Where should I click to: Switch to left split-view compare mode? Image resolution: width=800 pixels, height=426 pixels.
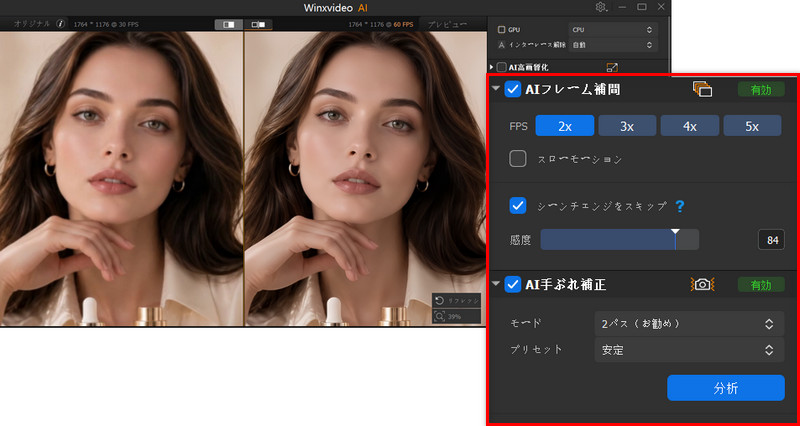pos(229,24)
